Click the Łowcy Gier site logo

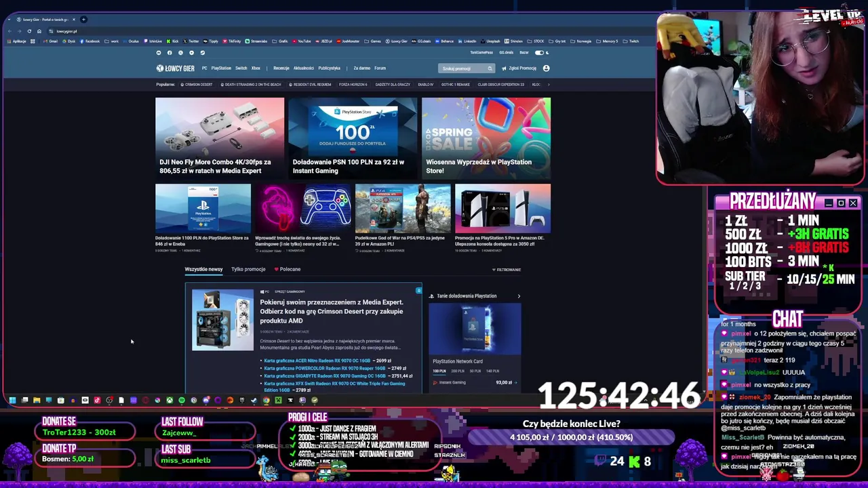(175, 68)
